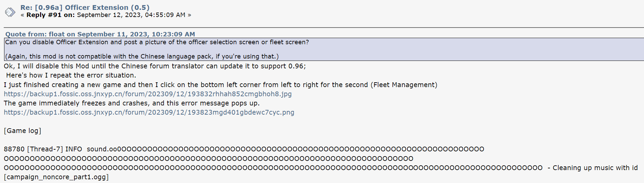
Task: Click "The game immediately freezes and crashes" line
Action: coord(132,103)
